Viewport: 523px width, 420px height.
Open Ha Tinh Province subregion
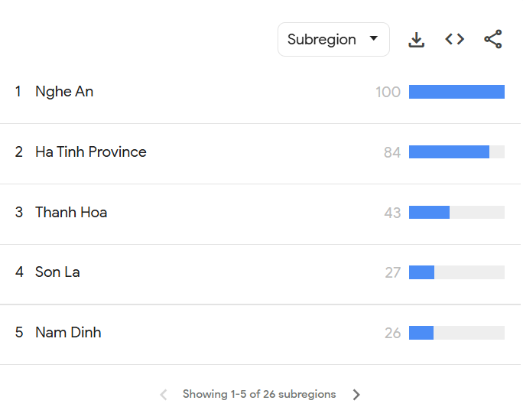pos(90,152)
